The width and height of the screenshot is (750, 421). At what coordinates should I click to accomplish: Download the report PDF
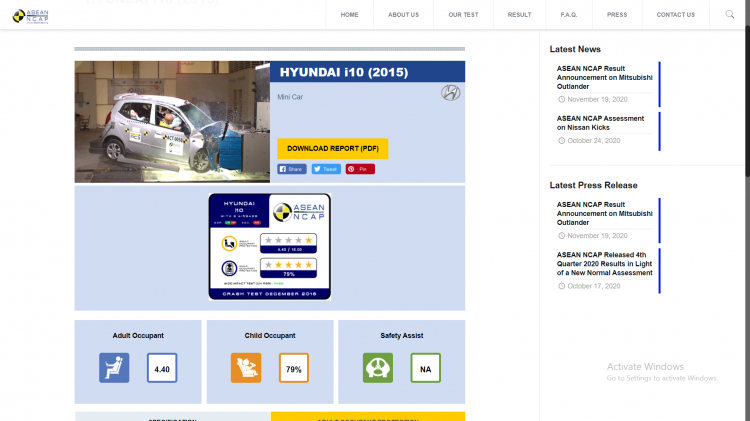(x=332, y=148)
